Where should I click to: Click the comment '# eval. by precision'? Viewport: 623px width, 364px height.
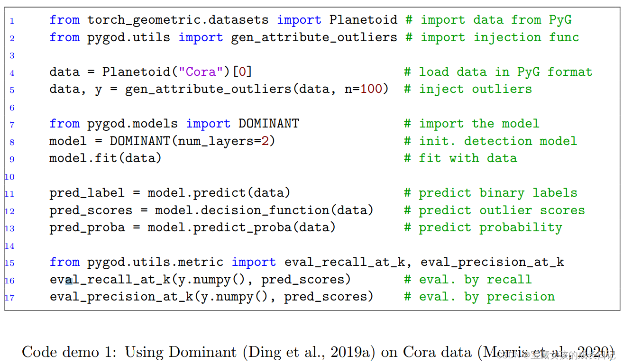pyautogui.click(x=479, y=297)
